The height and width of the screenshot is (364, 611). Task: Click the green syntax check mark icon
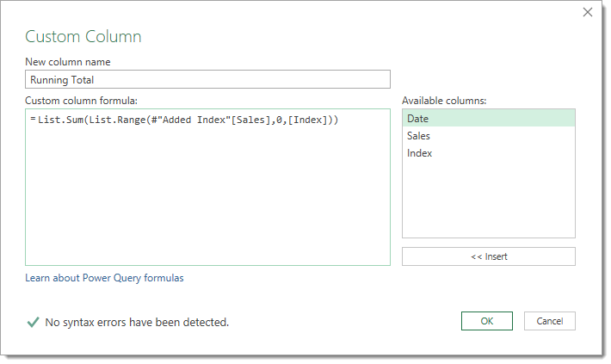point(33,323)
